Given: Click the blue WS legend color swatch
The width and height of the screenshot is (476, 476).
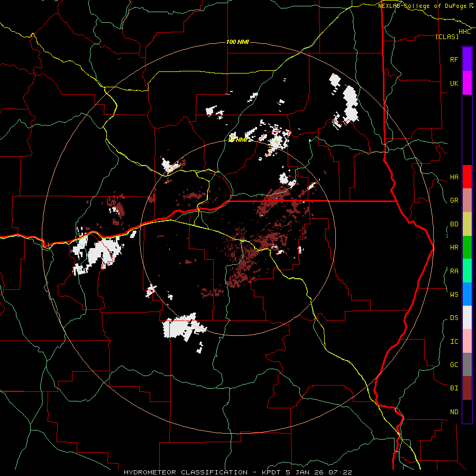Looking at the screenshot, I should pos(467,294).
